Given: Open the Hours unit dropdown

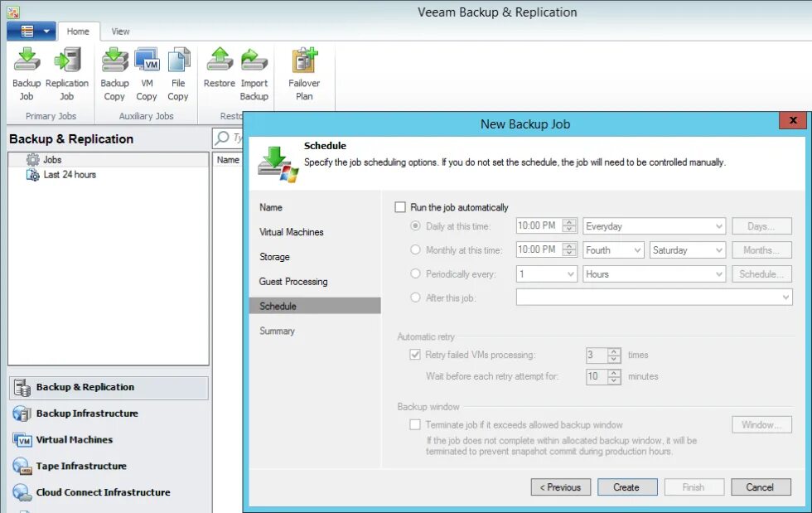Looking at the screenshot, I should click(x=654, y=274).
